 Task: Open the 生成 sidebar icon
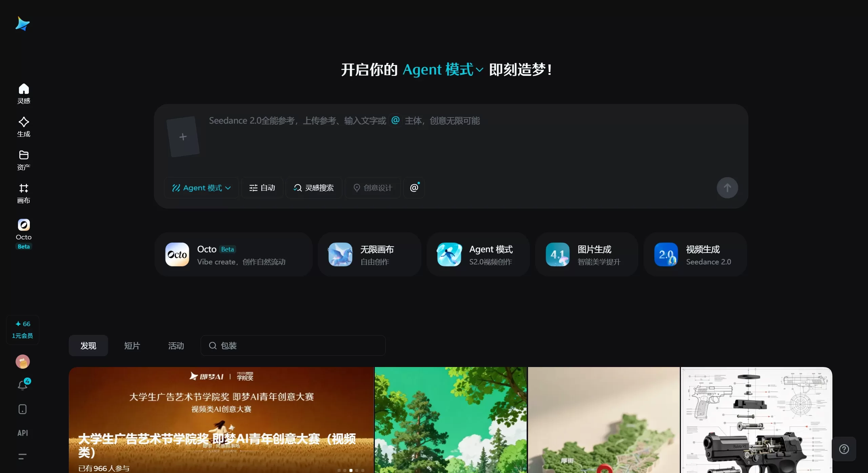coord(24,127)
